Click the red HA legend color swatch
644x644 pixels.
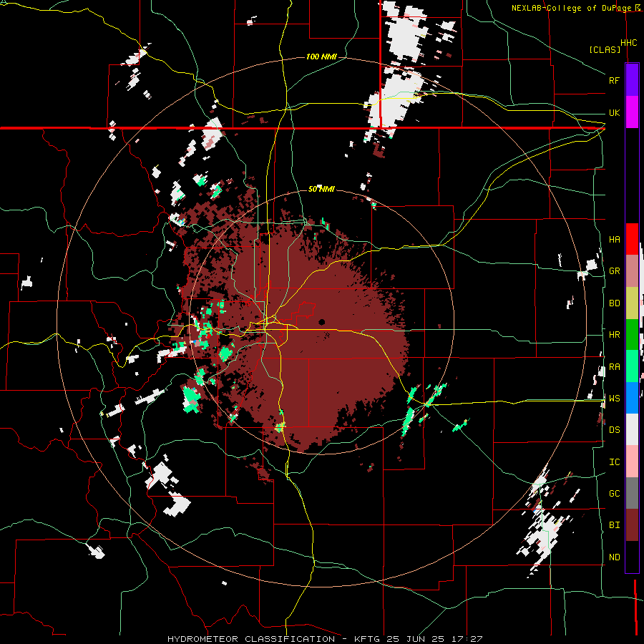pyautogui.click(x=632, y=239)
